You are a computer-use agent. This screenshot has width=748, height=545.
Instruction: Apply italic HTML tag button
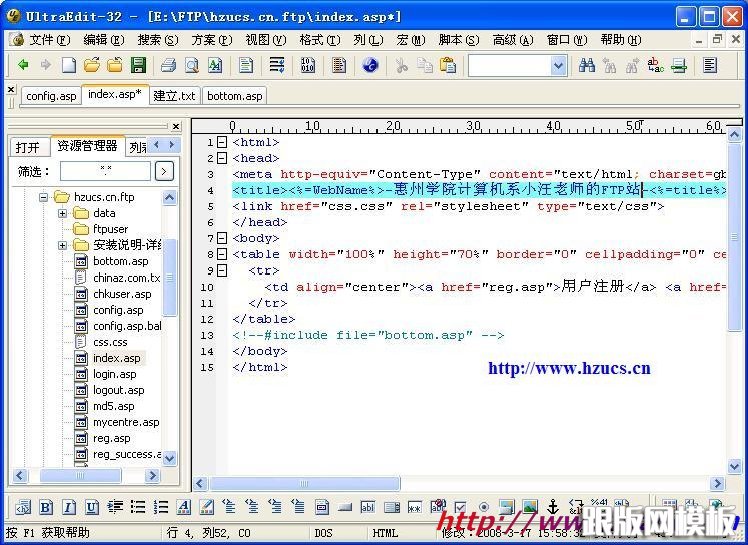coord(69,507)
